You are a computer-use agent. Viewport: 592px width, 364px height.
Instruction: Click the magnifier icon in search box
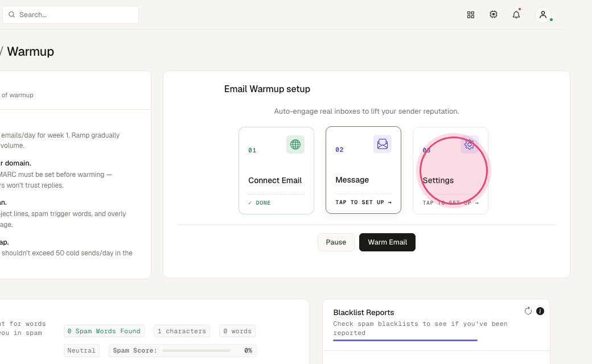pos(12,15)
